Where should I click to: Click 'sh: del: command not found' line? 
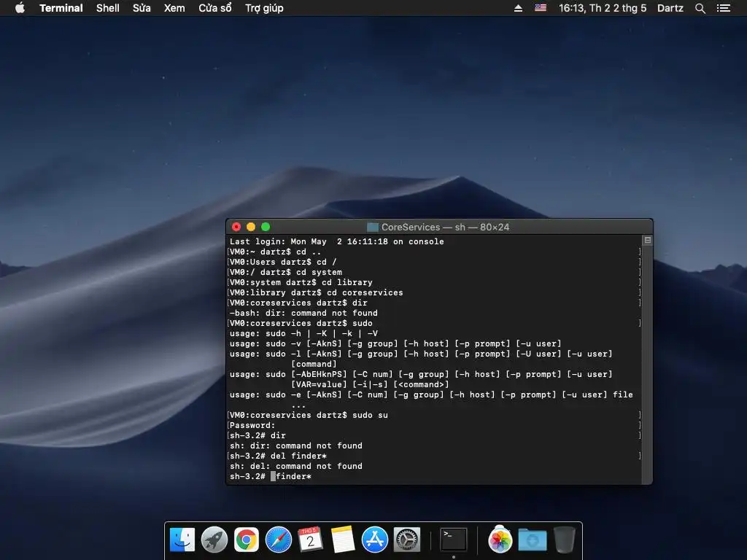tap(296, 466)
